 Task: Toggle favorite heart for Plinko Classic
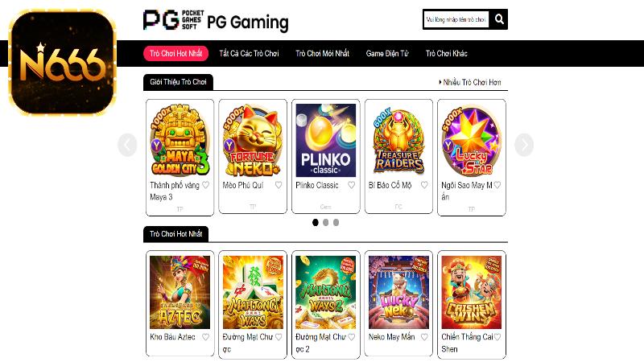(352, 185)
